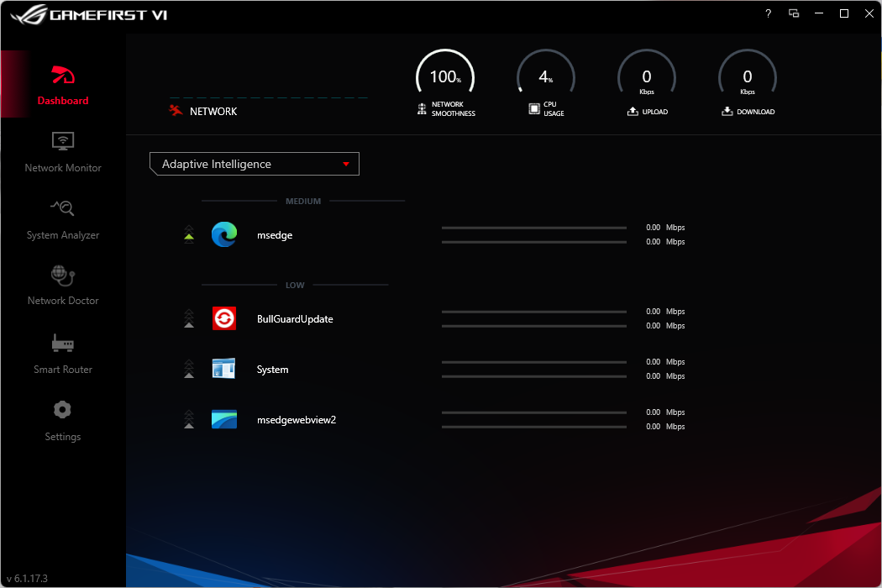
Task: Change priority arrows for msedge
Action: point(189,234)
